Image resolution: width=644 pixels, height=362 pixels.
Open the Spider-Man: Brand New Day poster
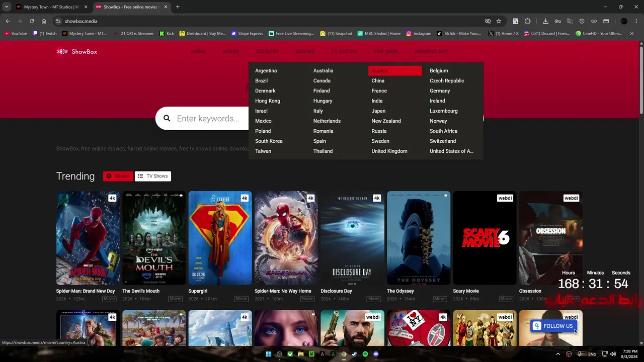88,238
